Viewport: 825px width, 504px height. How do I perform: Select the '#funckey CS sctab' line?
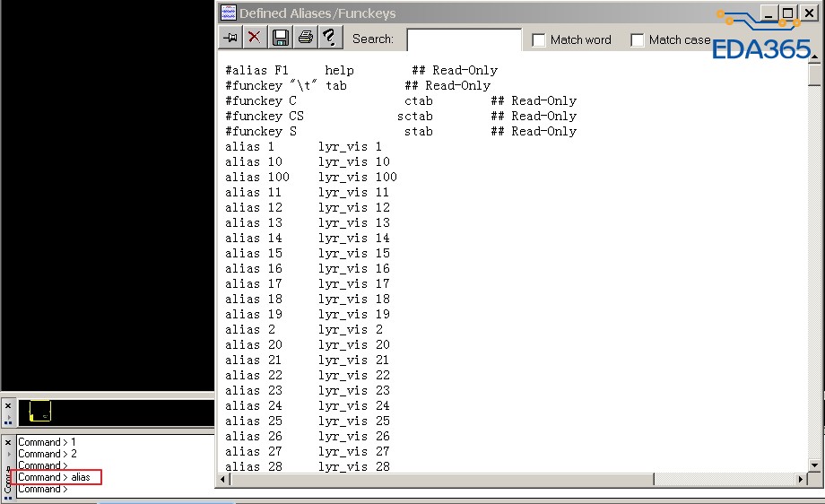[x=401, y=117]
